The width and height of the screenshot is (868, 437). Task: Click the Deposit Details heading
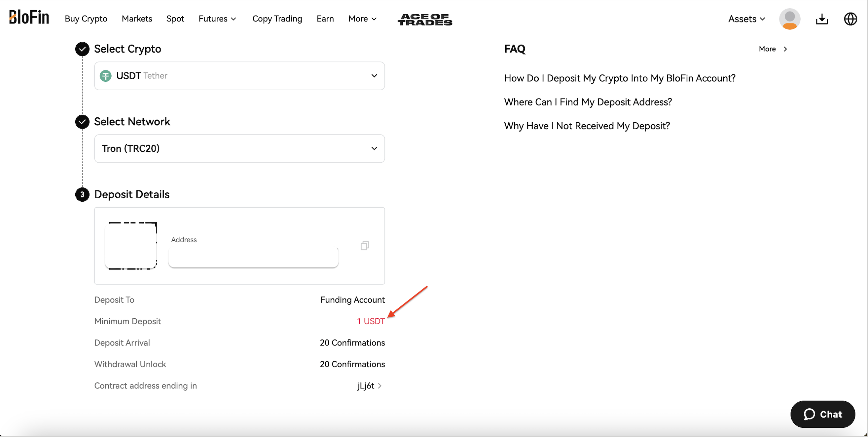coord(132,195)
